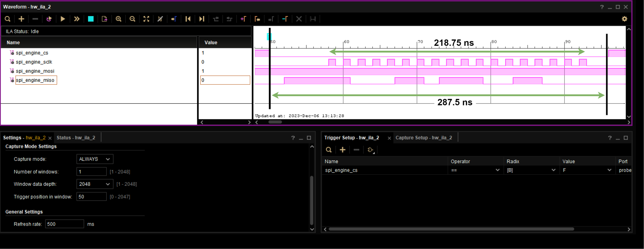Open Radix dropdown in Trigger Setup

[531, 170]
